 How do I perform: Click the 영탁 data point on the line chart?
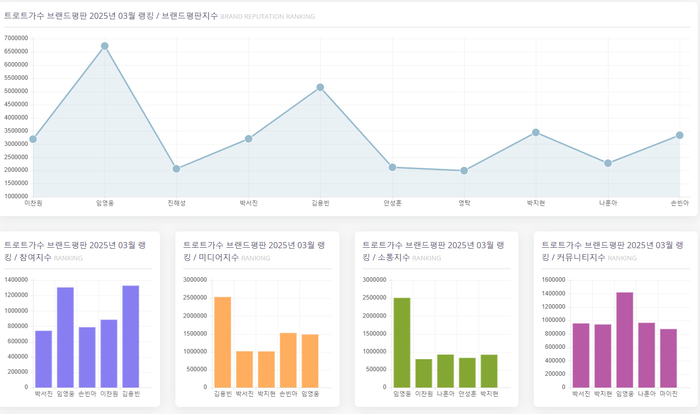tap(464, 171)
